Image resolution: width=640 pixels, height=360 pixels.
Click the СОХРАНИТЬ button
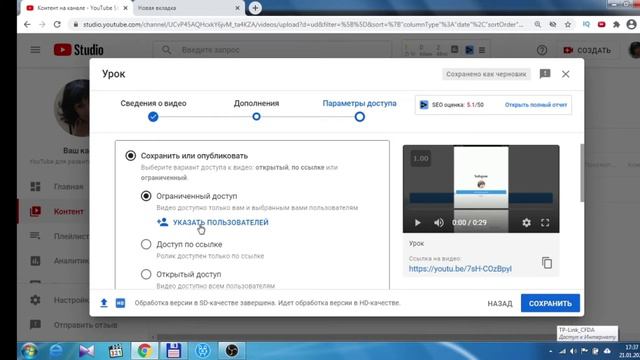(x=550, y=303)
